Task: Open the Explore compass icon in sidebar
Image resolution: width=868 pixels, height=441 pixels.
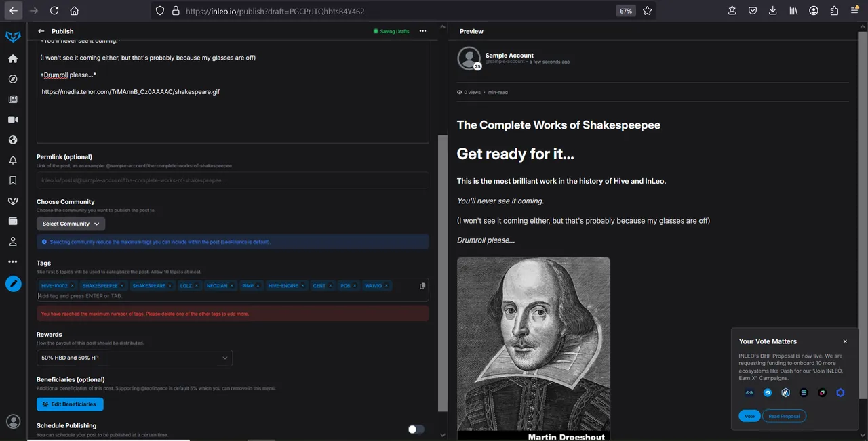Action: pyautogui.click(x=13, y=79)
